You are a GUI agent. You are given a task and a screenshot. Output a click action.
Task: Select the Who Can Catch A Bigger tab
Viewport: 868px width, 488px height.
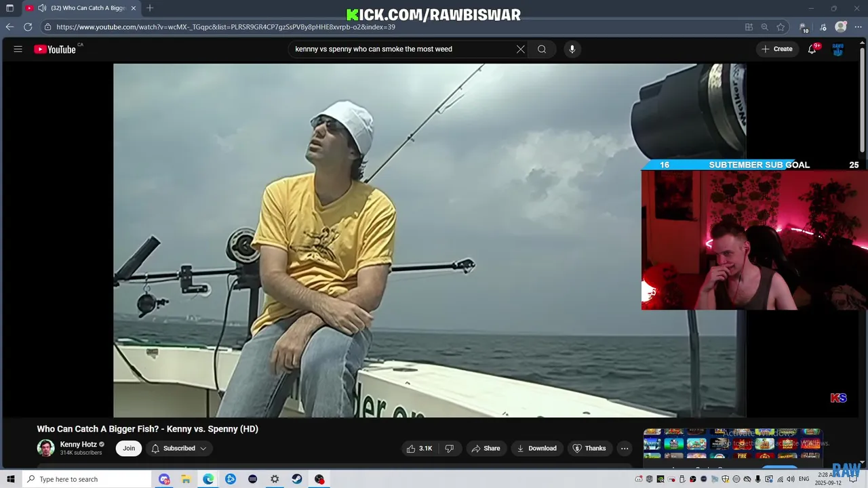[81, 8]
